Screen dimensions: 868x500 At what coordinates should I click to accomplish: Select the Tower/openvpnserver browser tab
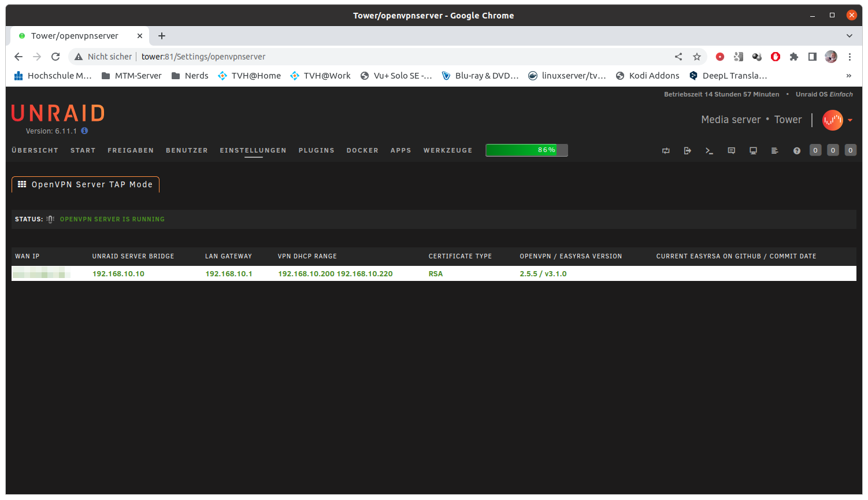point(80,36)
